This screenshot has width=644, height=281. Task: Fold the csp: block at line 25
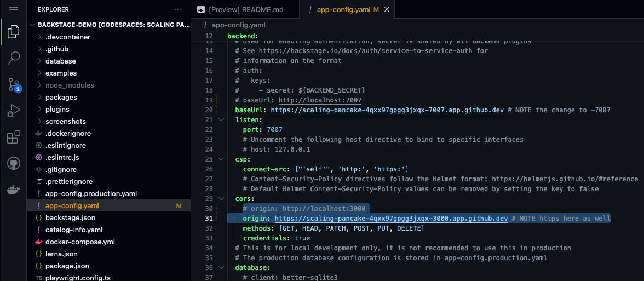coord(221,159)
